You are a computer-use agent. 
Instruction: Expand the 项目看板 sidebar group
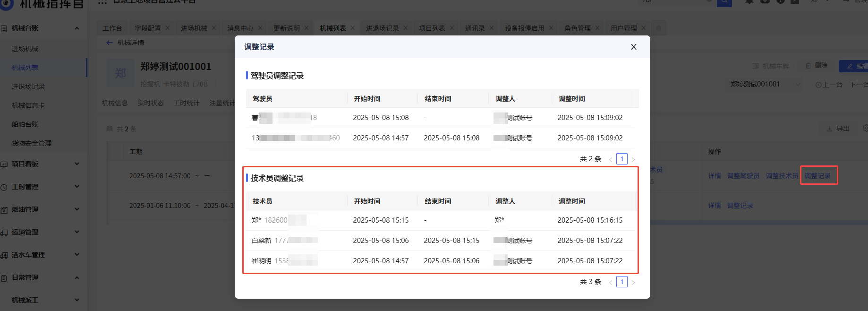[x=77, y=164]
